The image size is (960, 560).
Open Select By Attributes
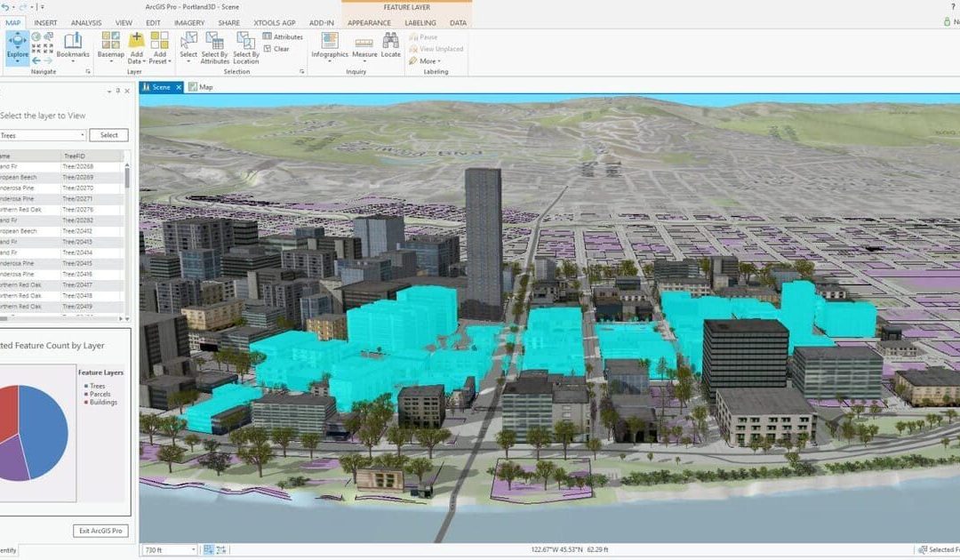pos(215,48)
